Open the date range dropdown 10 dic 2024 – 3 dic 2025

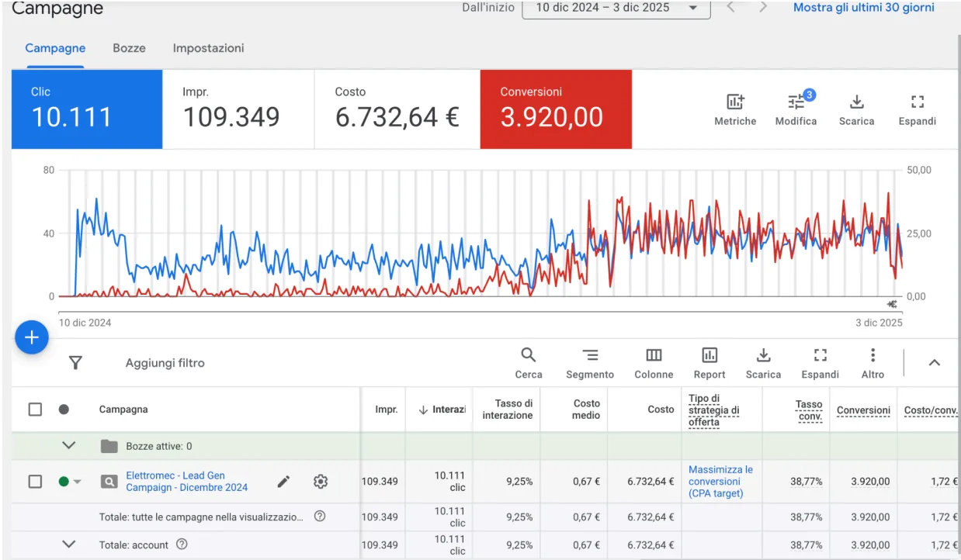[x=616, y=8]
